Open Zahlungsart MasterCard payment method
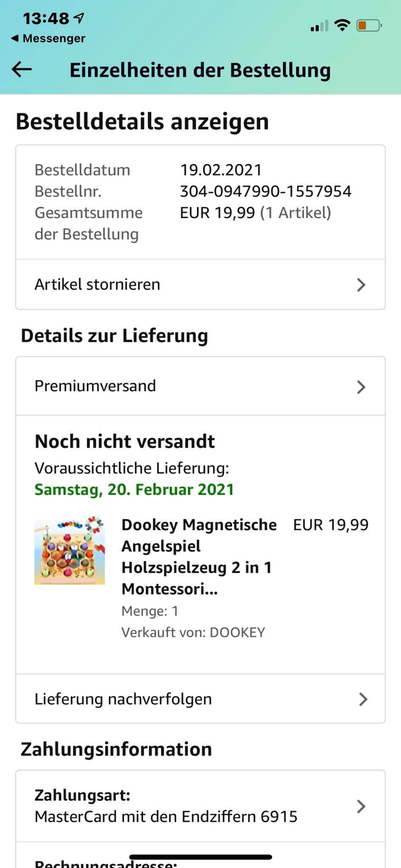 pyautogui.click(x=166, y=806)
